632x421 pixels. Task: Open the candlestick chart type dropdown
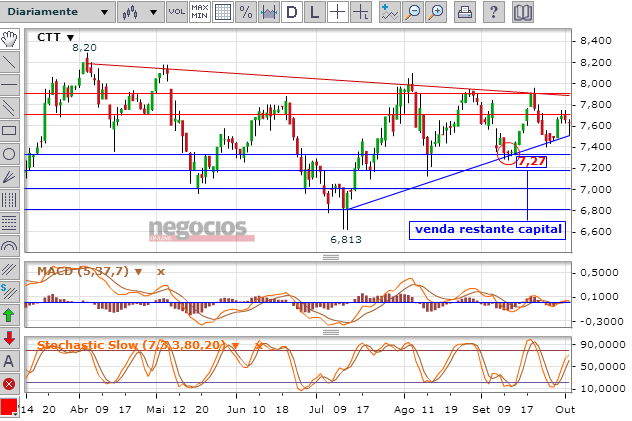(x=141, y=12)
